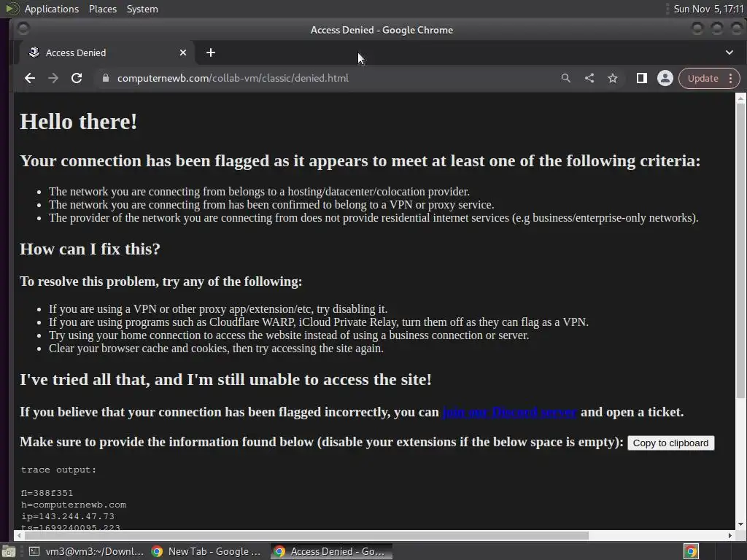Click the date and time clock in panel
747x560 pixels.
pyautogui.click(x=708, y=9)
